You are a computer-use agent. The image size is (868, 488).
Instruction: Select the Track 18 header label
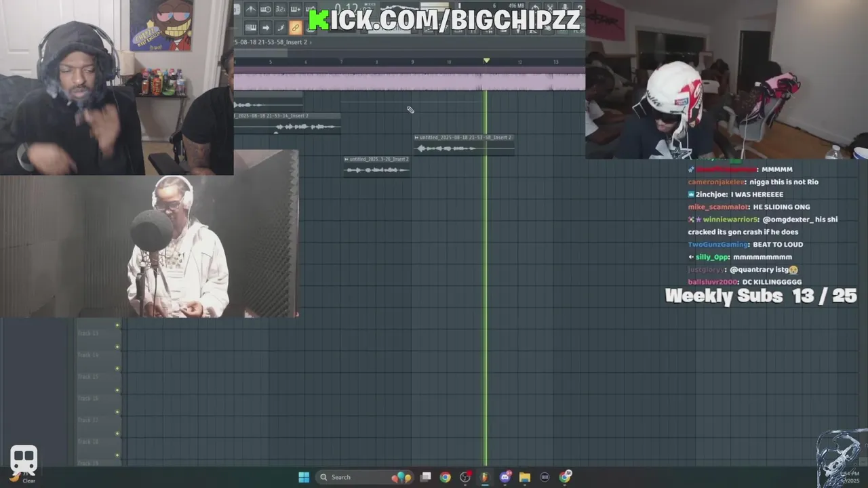88,441
